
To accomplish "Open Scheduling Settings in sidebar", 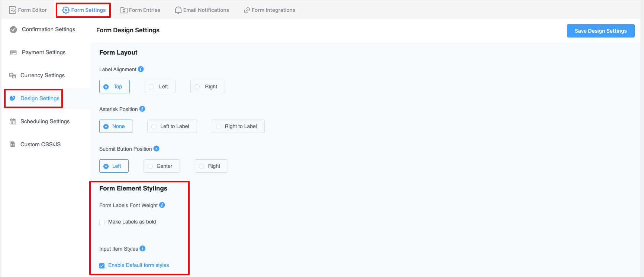I will (46, 121).
